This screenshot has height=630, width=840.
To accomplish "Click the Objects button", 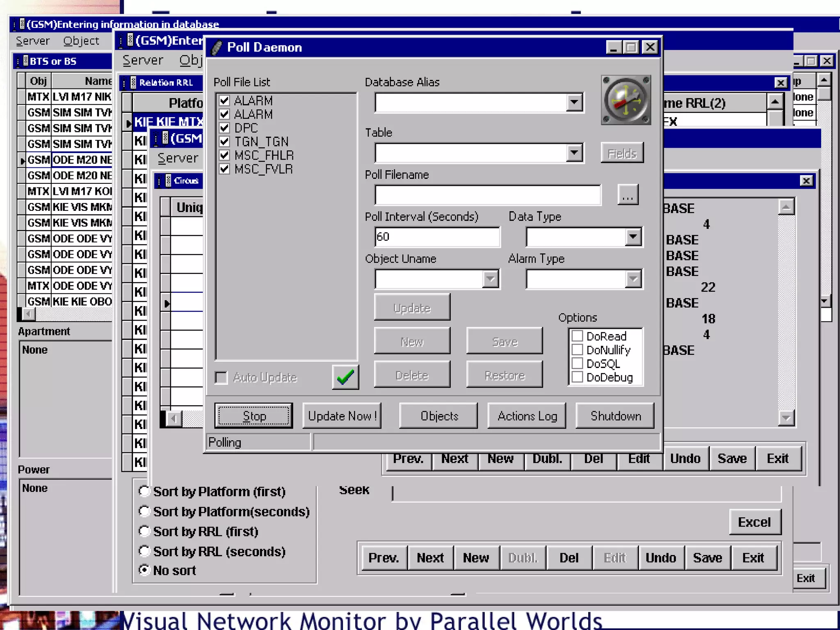I will (439, 416).
